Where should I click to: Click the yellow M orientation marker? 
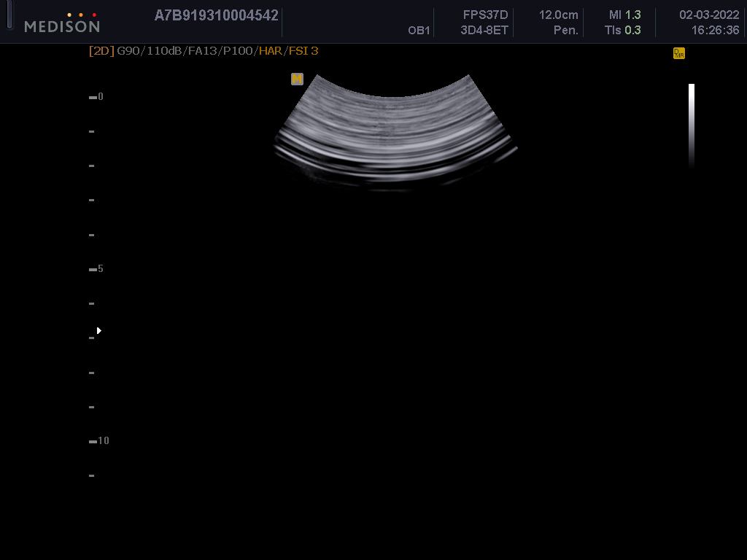tap(297, 79)
